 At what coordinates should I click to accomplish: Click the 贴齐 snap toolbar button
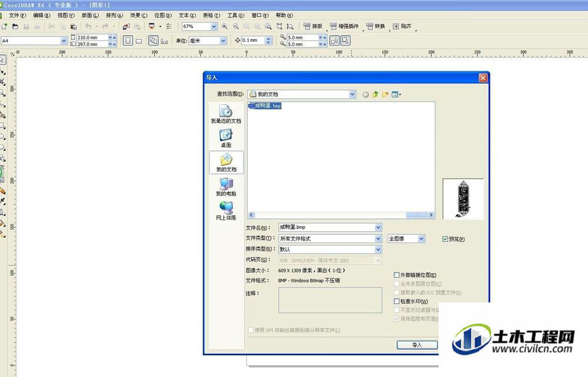(402, 26)
